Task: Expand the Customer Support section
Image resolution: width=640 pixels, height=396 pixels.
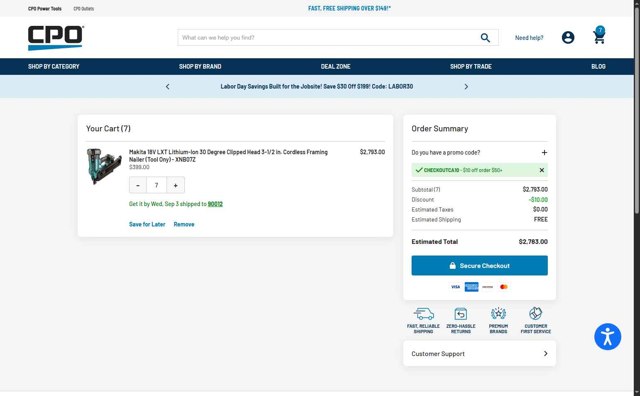Action: coord(480,354)
